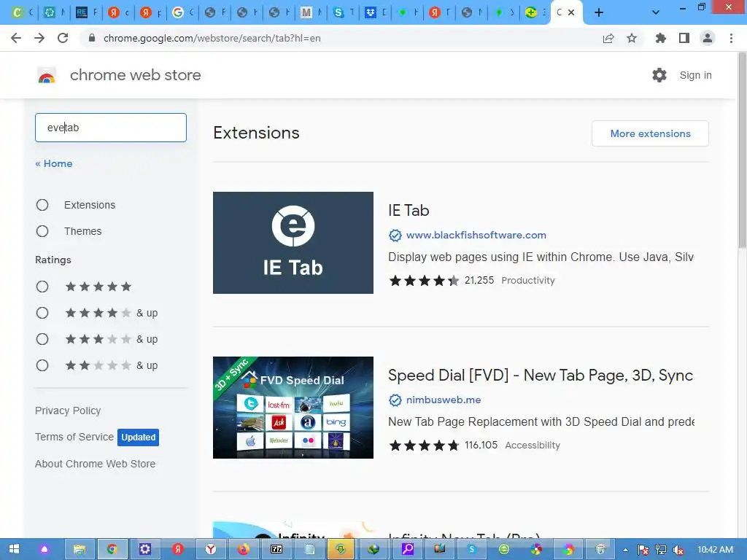Open 7-Zip from the taskbar
747x560 pixels.
[276, 550]
